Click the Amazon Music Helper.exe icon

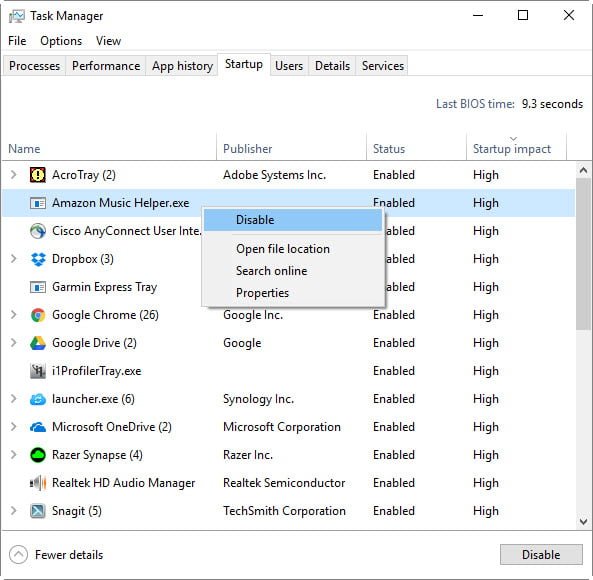click(38, 203)
